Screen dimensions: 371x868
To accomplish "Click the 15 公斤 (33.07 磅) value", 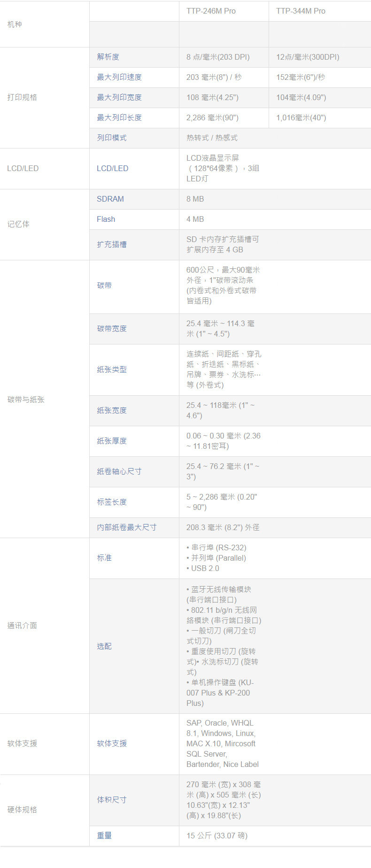I will pyautogui.click(x=217, y=836).
